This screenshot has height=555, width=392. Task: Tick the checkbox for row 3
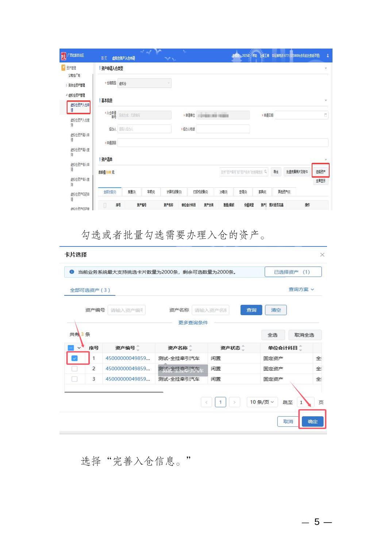tap(74, 379)
